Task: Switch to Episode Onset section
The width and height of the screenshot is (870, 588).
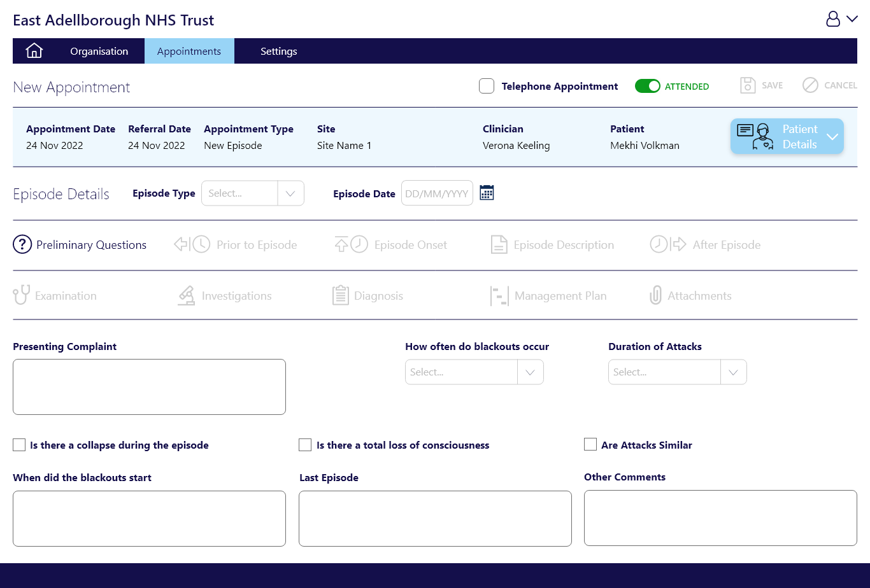Action: 391,244
